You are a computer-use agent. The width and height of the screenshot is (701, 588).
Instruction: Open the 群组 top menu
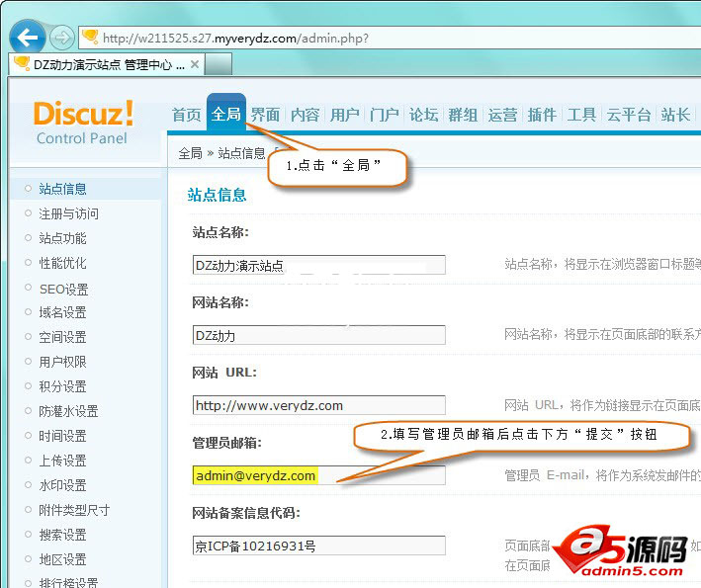click(x=463, y=115)
